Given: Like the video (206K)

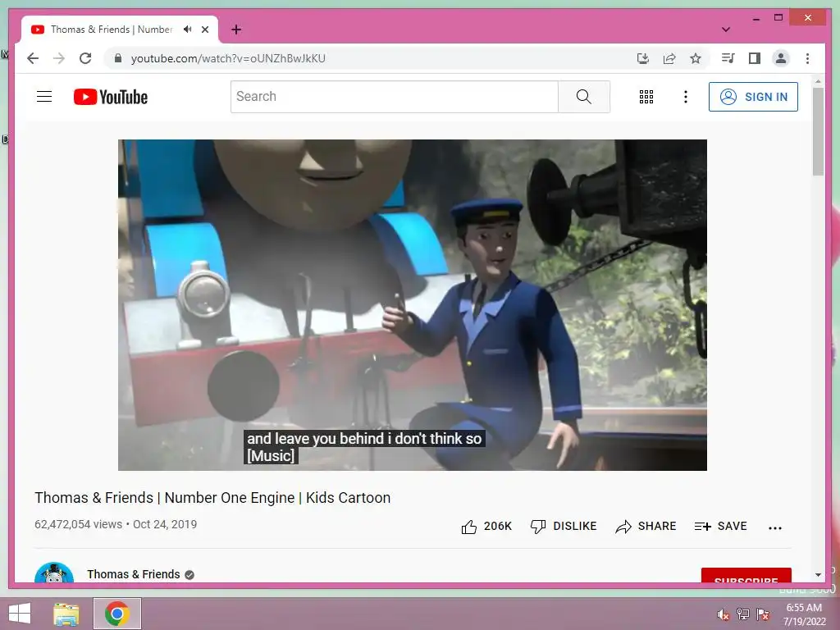Looking at the screenshot, I should pos(486,527).
